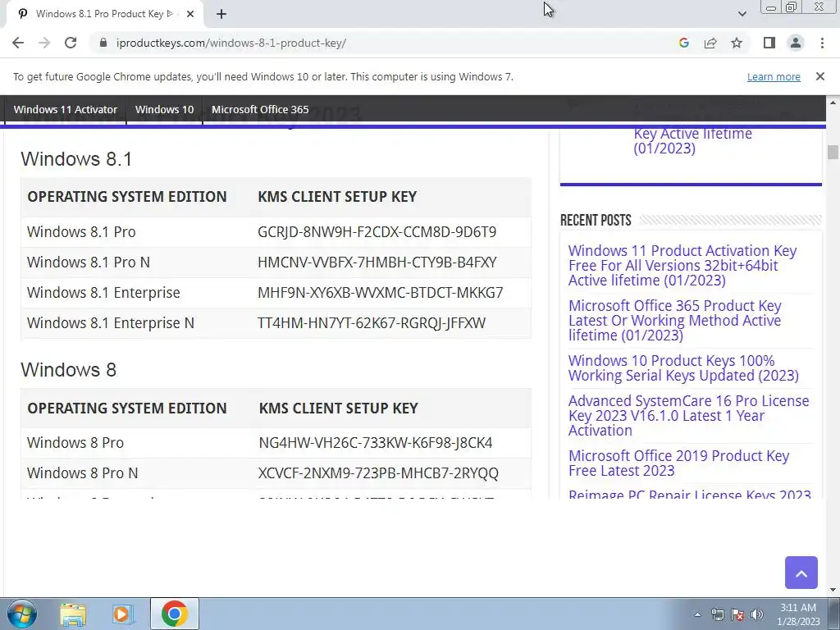This screenshot has width=840, height=630.
Task: Share this page via the share icon
Action: tap(710, 43)
